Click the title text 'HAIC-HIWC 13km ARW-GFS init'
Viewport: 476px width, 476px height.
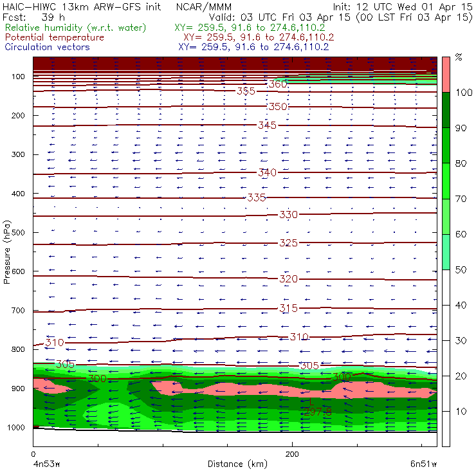pyautogui.click(x=81, y=6)
